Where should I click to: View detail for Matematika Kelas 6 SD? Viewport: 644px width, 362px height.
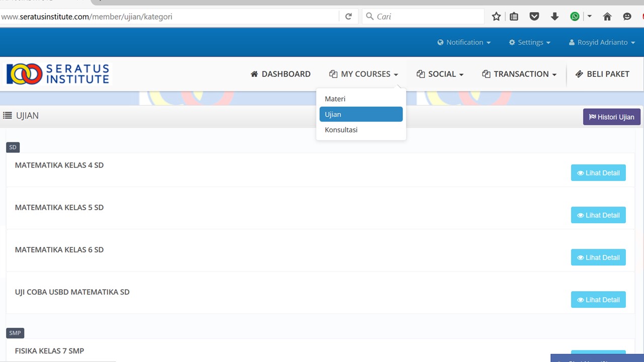click(598, 257)
